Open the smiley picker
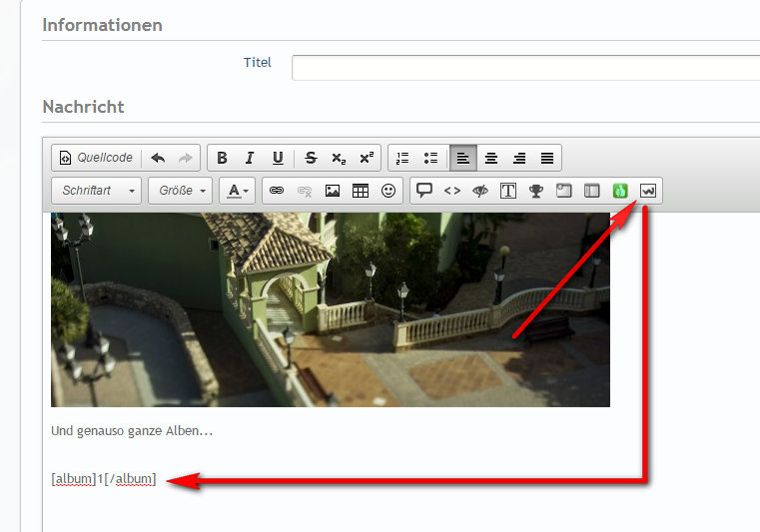The image size is (760, 532). [x=388, y=191]
